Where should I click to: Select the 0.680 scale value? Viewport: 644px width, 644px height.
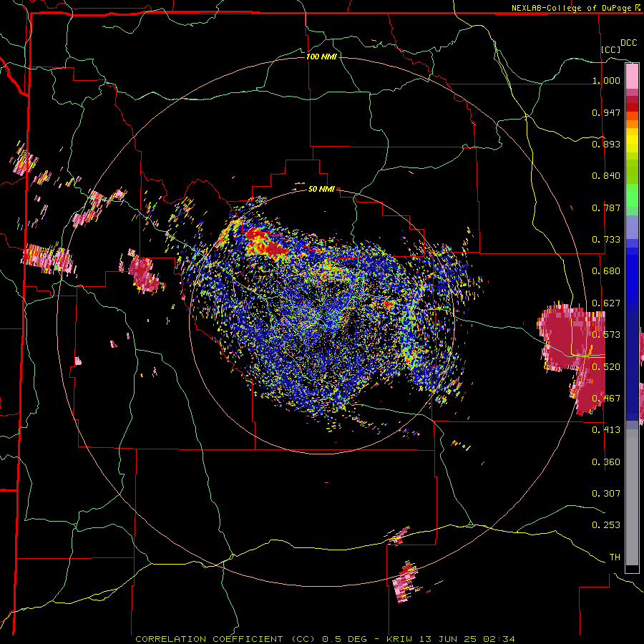coord(606,271)
